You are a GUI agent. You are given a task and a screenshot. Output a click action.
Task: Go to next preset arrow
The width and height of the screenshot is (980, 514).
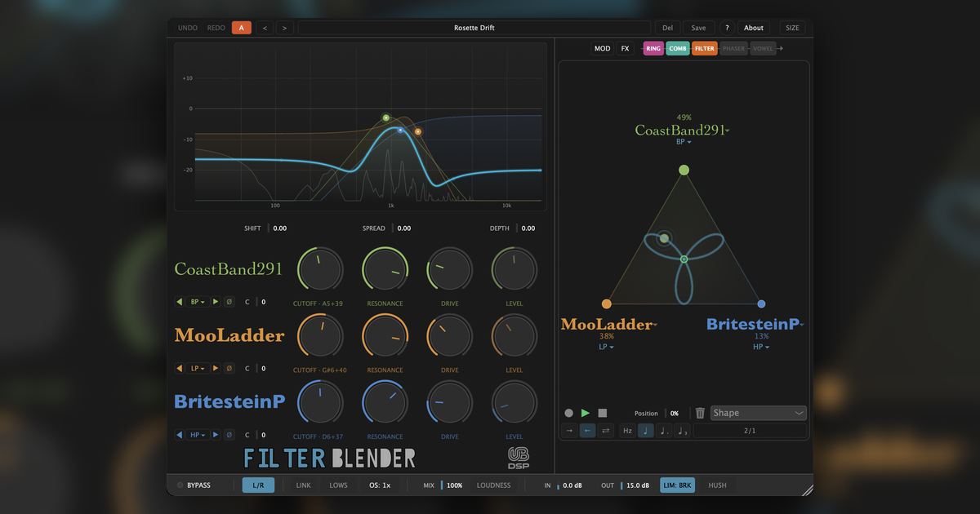tap(284, 28)
